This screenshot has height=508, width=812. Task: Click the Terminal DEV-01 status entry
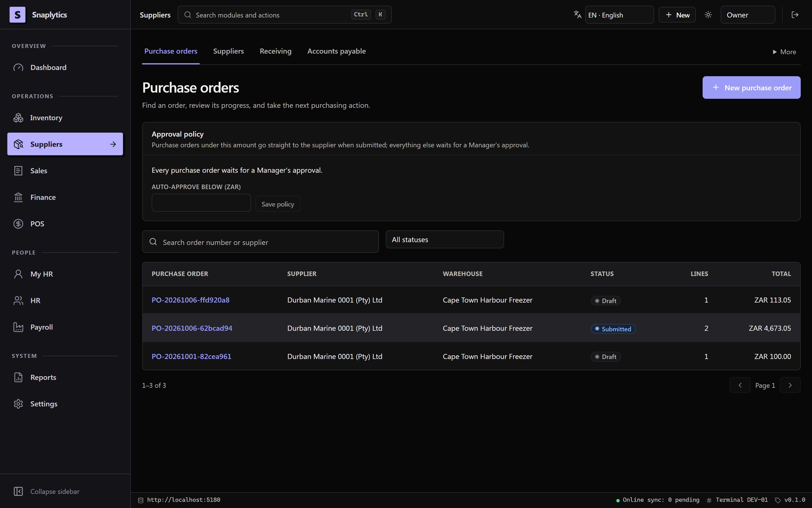pyautogui.click(x=737, y=500)
